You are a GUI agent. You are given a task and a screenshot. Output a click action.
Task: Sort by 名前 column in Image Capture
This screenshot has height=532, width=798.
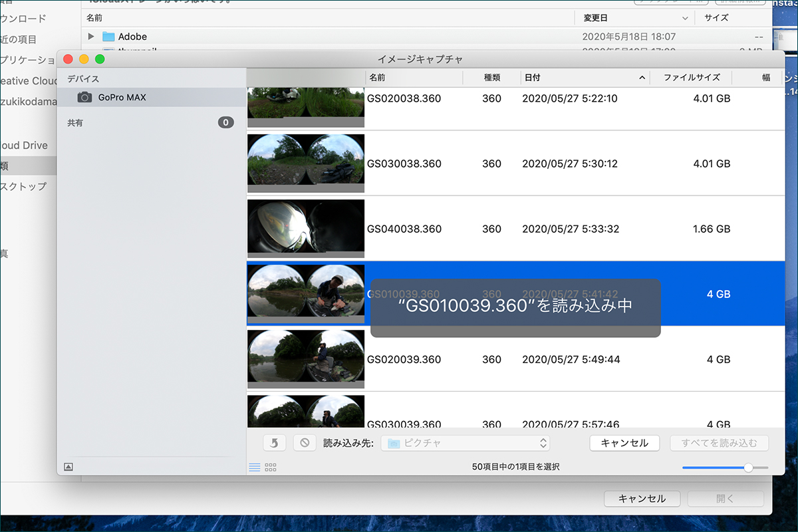click(414, 78)
